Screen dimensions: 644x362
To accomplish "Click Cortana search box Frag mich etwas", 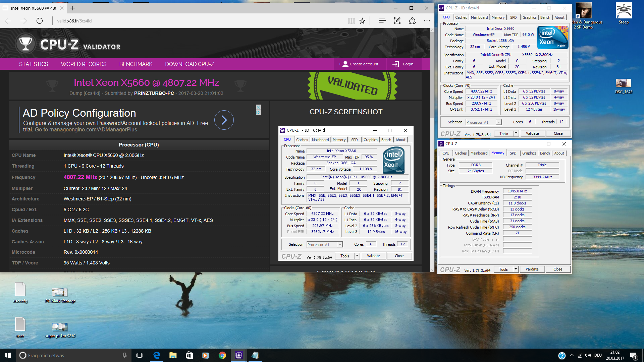I will point(74,355).
